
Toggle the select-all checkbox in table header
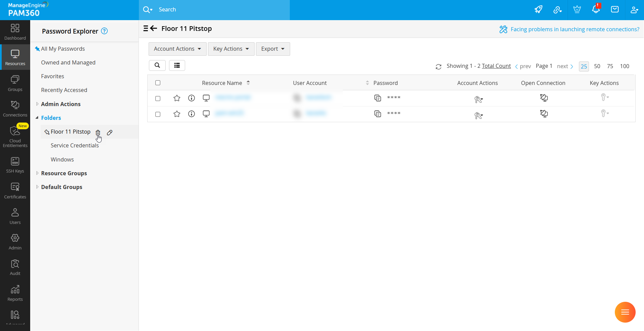pyautogui.click(x=158, y=83)
